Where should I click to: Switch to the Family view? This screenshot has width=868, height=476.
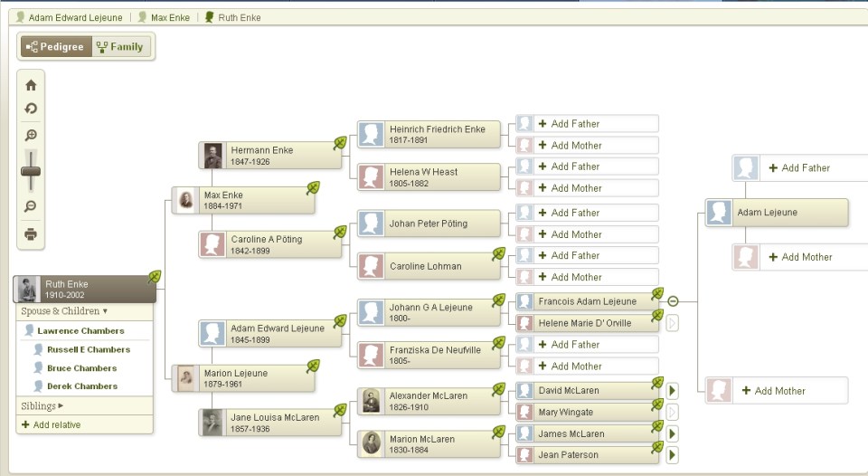pos(121,47)
